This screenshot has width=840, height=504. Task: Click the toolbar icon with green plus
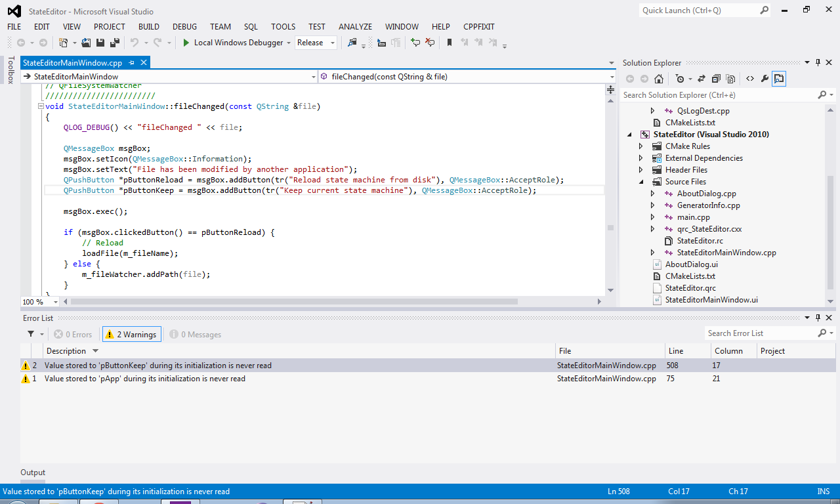[x=415, y=43]
